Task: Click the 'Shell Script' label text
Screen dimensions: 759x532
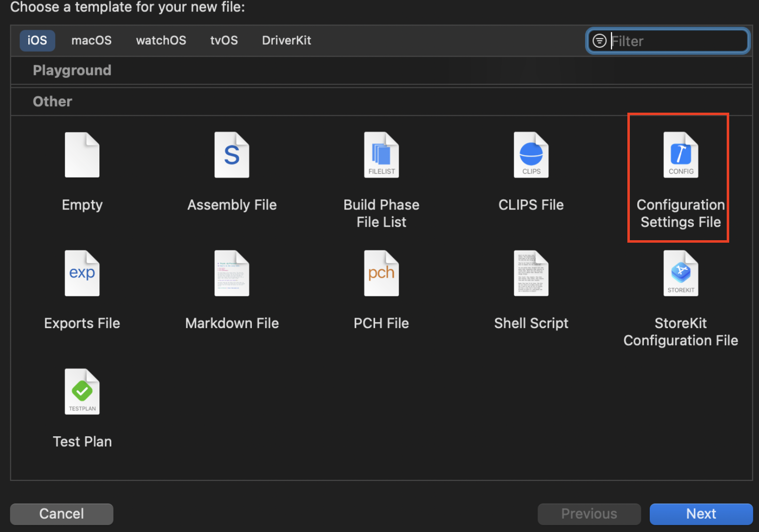Action: [531, 324]
